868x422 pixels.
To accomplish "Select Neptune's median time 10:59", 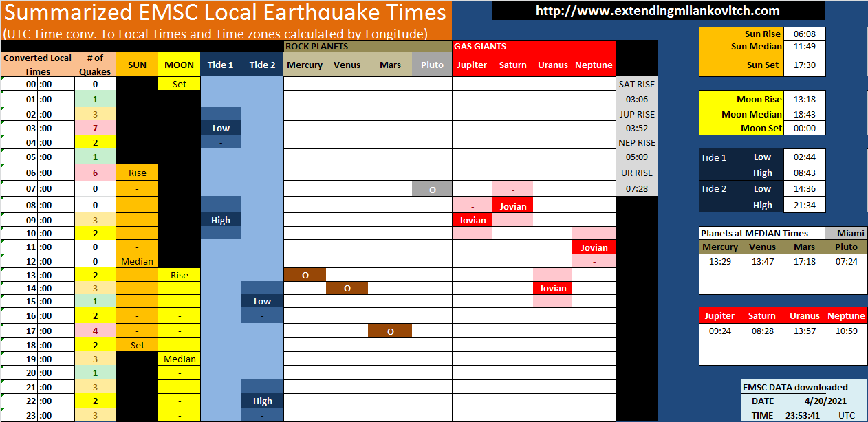I will pyautogui.click(x=846, y=331).
